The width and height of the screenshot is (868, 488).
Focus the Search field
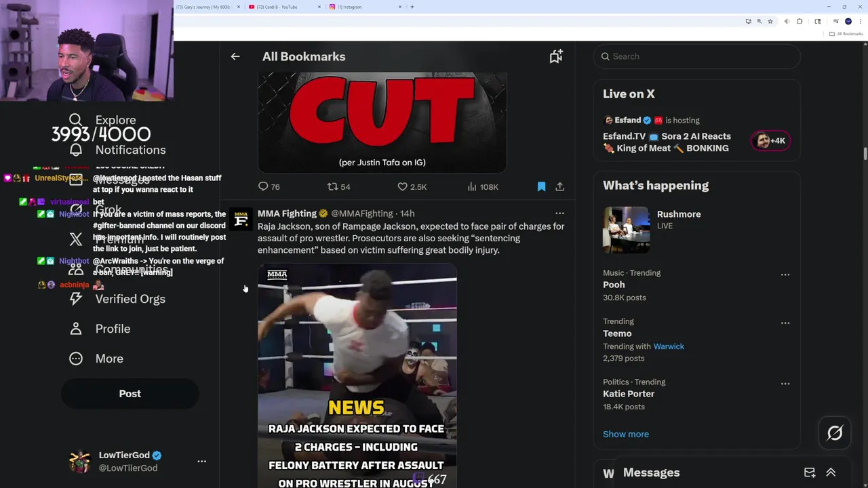point(697,56)
